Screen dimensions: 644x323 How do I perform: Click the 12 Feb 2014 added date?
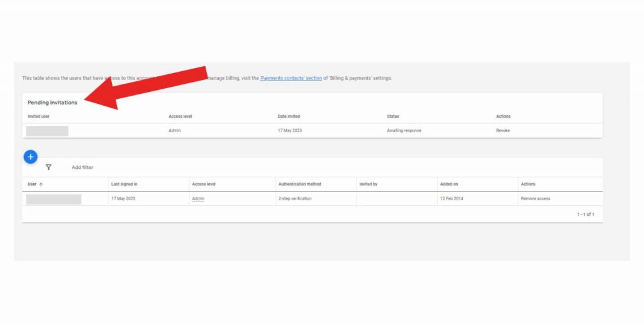(453, 198)
